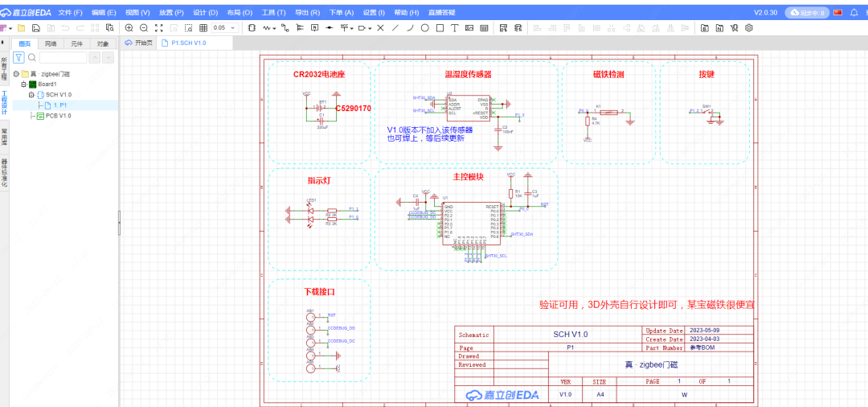
Task: Open the 设置 (I) menu
Action: coord(375,12)
